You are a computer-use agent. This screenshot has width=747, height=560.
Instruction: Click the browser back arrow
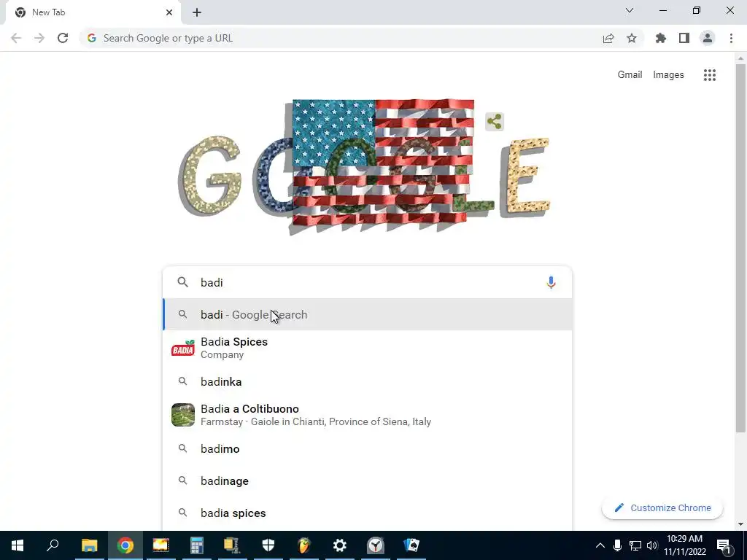pyautogui.click(x=16, y=38)
